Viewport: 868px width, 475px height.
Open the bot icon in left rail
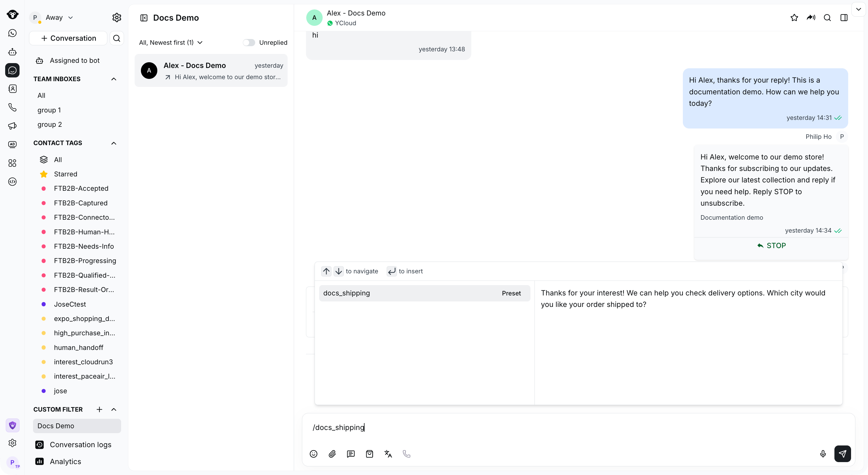(x=12, y=52)
